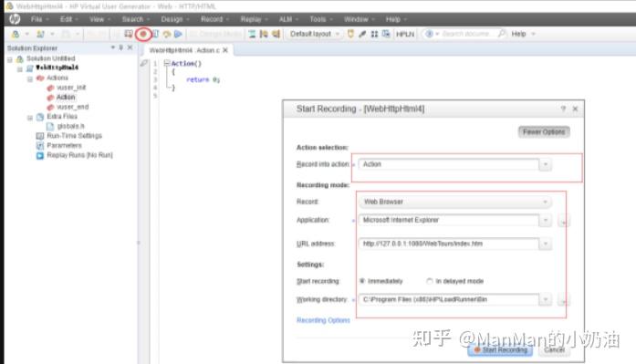636x364 pixels.
Task: Collapse the Solution Untitled root node
Action: pyautogui.click(x=10, y=59)
